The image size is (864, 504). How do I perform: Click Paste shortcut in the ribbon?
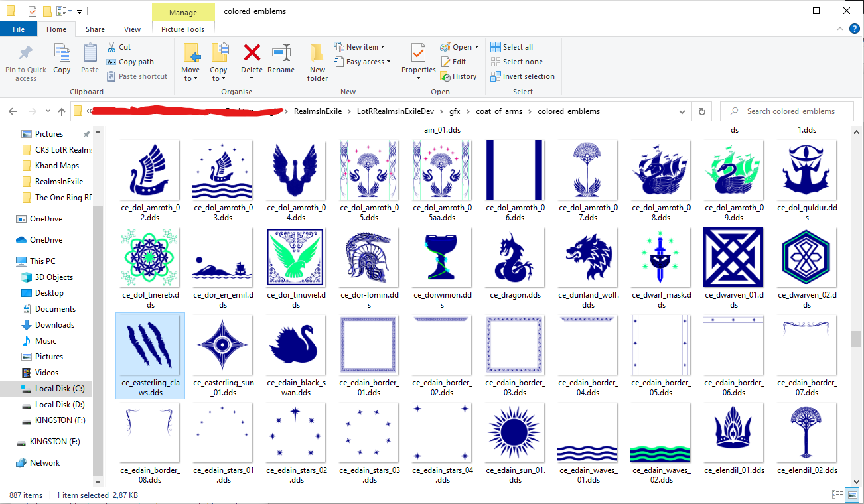(137, 76)
